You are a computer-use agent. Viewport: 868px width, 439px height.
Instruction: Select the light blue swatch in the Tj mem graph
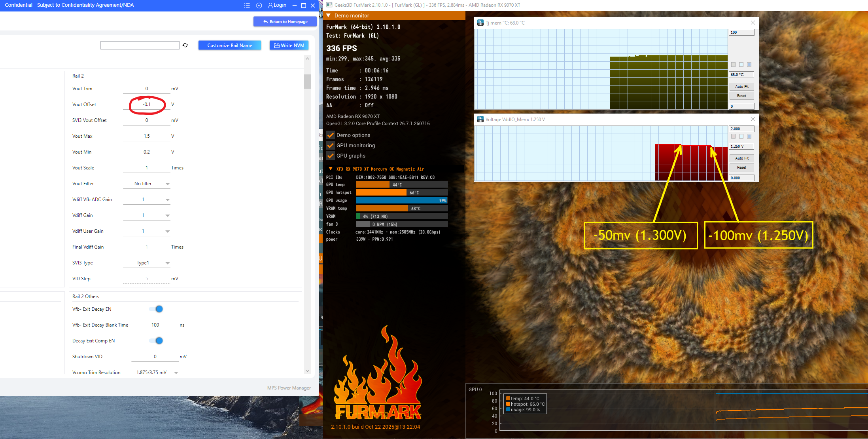741,65
